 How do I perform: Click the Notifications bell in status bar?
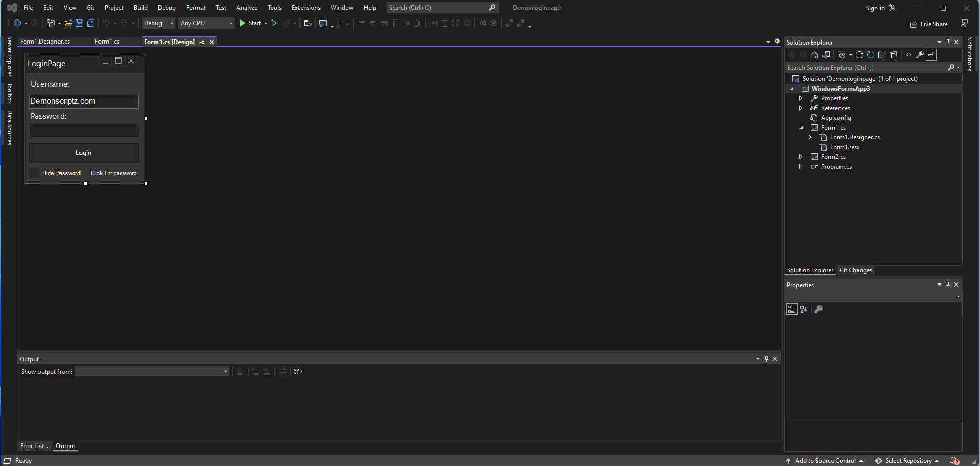(x=954, y=461)
